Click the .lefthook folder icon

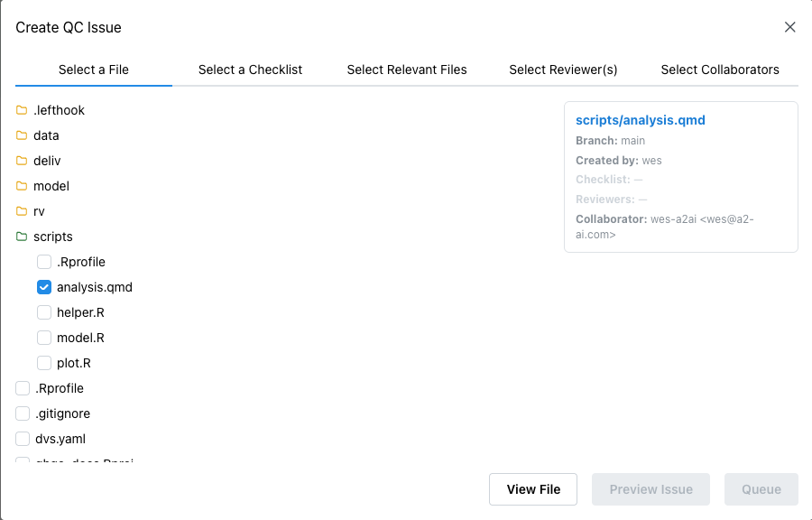(22, 110)
